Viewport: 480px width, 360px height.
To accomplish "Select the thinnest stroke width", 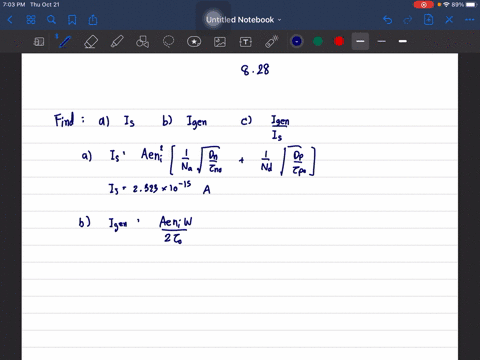I will coord(382,41).
